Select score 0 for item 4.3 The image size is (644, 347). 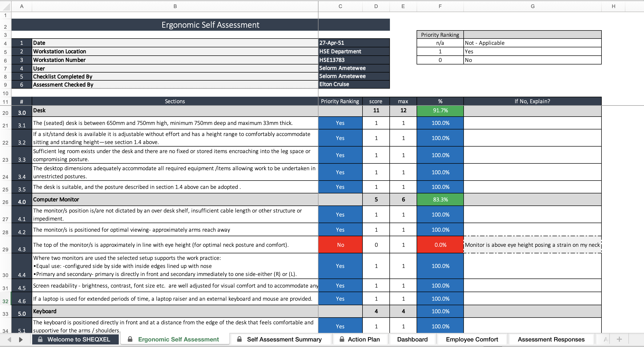tap(376, 245)
